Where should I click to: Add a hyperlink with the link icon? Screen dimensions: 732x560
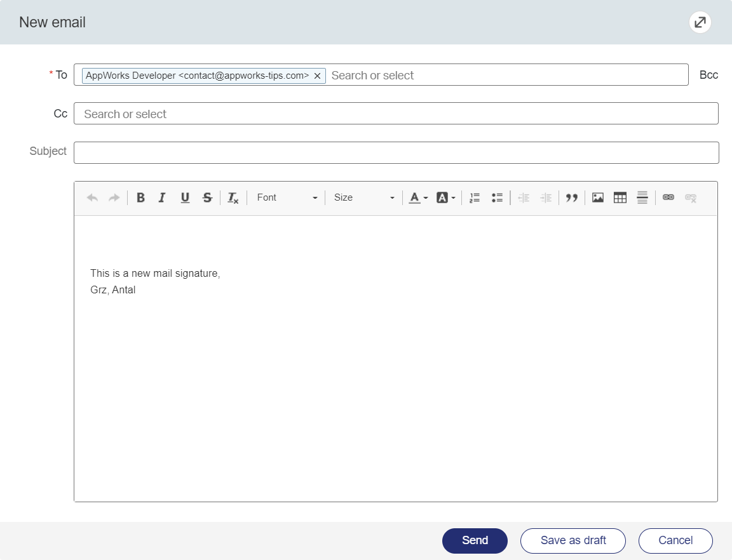click(x=668, y=197)
